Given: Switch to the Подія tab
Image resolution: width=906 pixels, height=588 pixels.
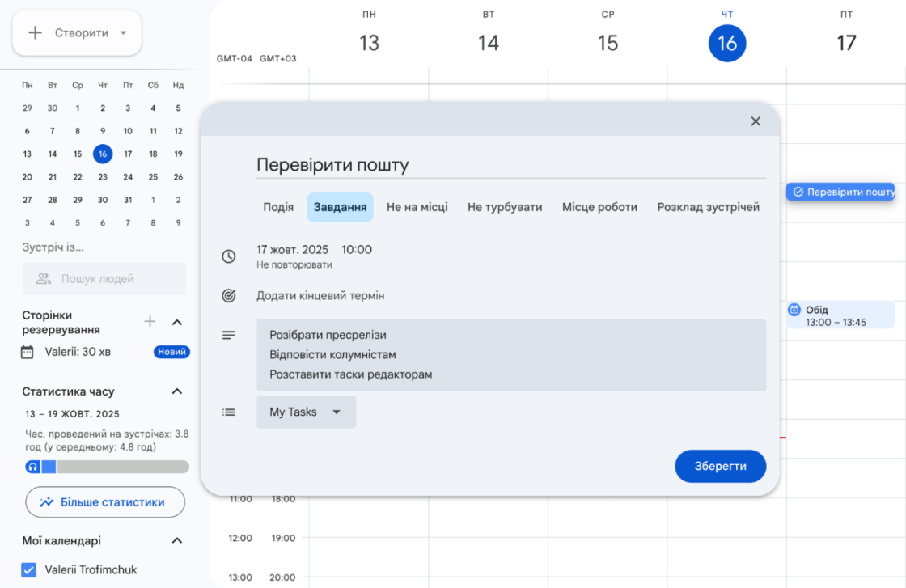Looking at the screenshot, I should (x=278, y=207).
